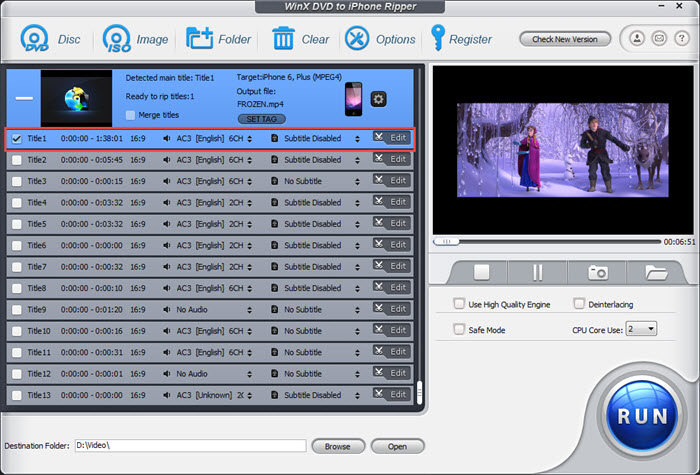
Task: Click subtitle icon on Title7 row
Action: click(x=275, y=267)
